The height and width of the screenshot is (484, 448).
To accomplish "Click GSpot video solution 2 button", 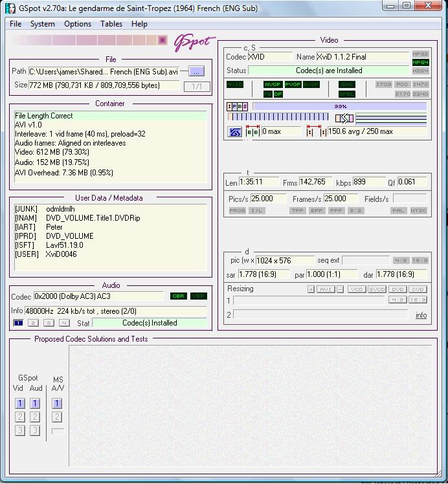I will click(x=20, y=417).
